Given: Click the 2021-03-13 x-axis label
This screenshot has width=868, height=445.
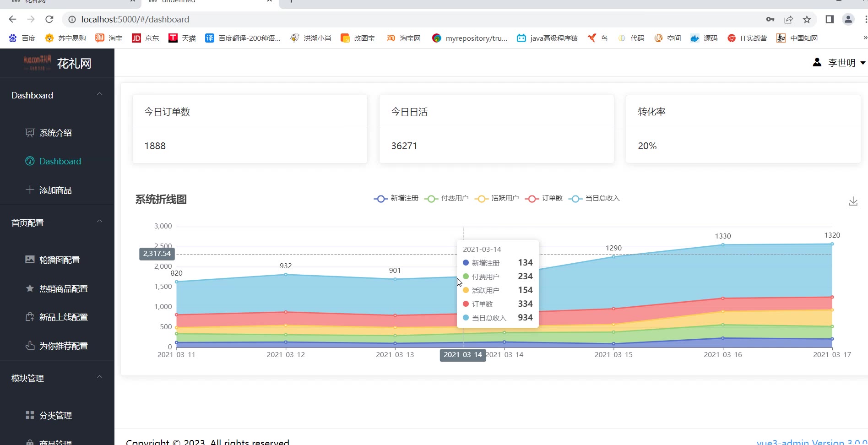Looking at the screenshot, I should point(395,354).
